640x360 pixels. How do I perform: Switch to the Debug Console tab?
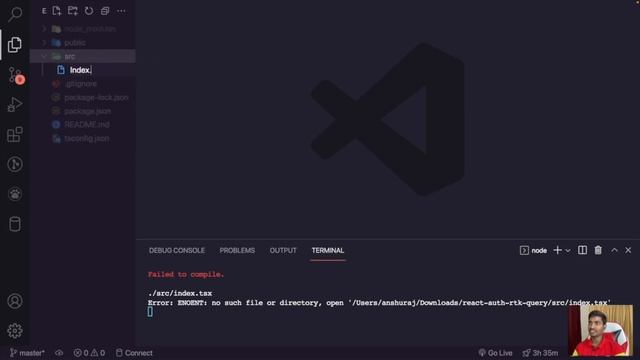[177, 251]
